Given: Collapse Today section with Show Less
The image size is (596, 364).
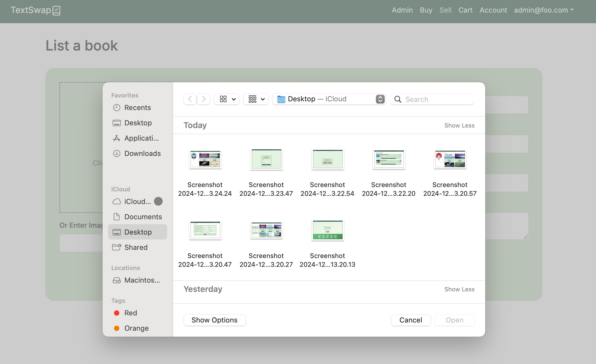Looking at the screenshot, I should click(459, 125).
